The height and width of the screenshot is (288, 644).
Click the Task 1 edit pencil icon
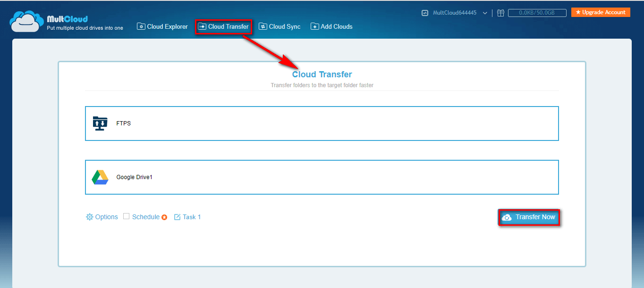tap(177, 217)
